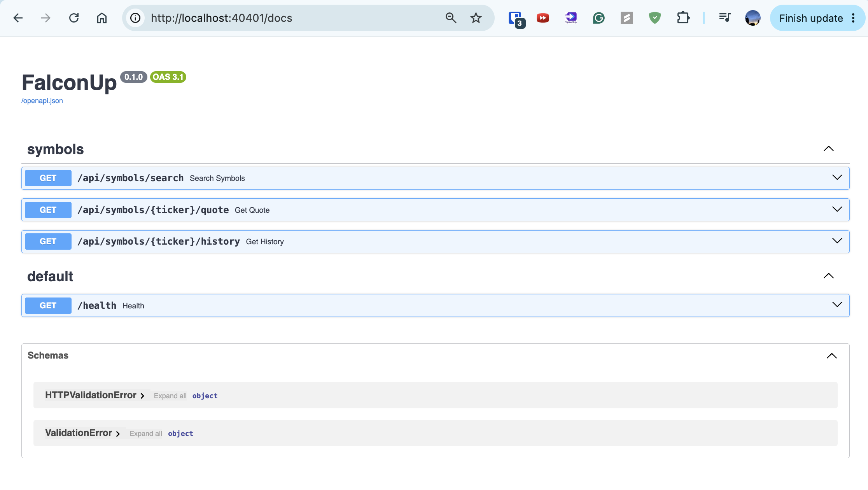Viewport: 868px width, 490px height.
Task: Expand the /health endpoint chevron
Action: pos(837,305)
